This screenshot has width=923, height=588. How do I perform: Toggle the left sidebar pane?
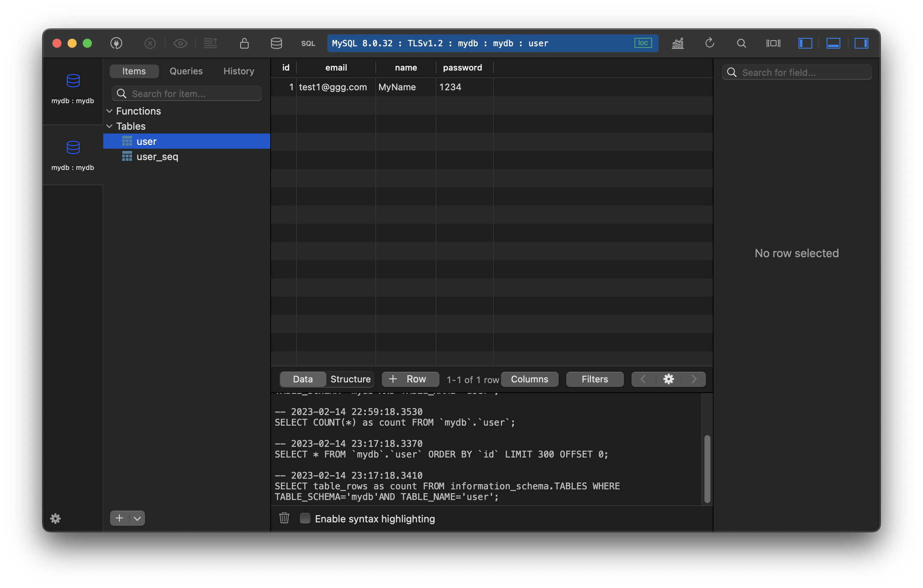point(805,43)
